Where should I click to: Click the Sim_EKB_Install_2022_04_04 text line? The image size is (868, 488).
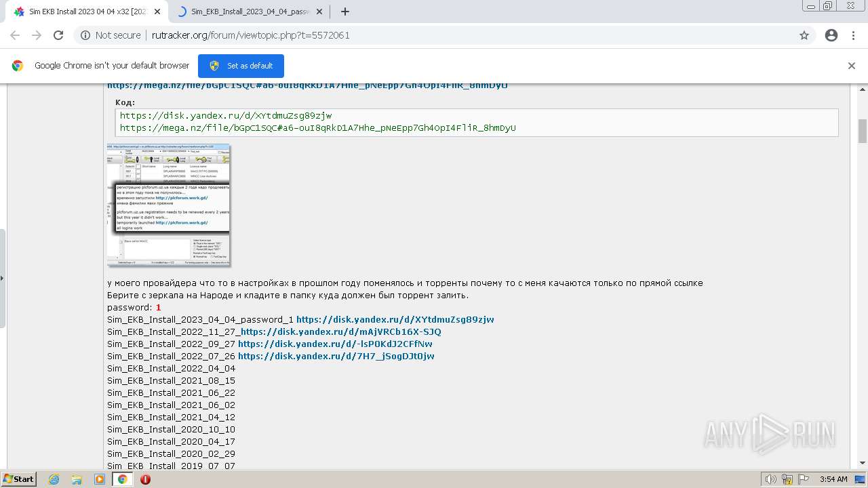171,368
